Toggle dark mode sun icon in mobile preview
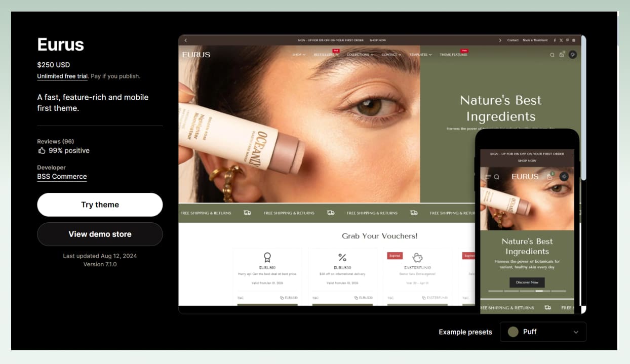 [x=564, y=177]
